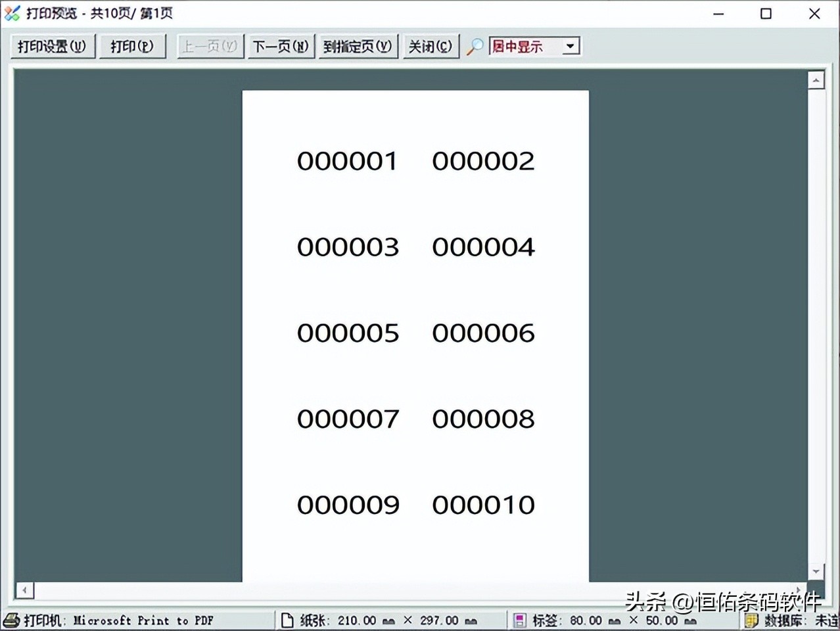The image size is (840, 631).
Task: Select label number 000002 in preview
Action: tap(483, 161)
